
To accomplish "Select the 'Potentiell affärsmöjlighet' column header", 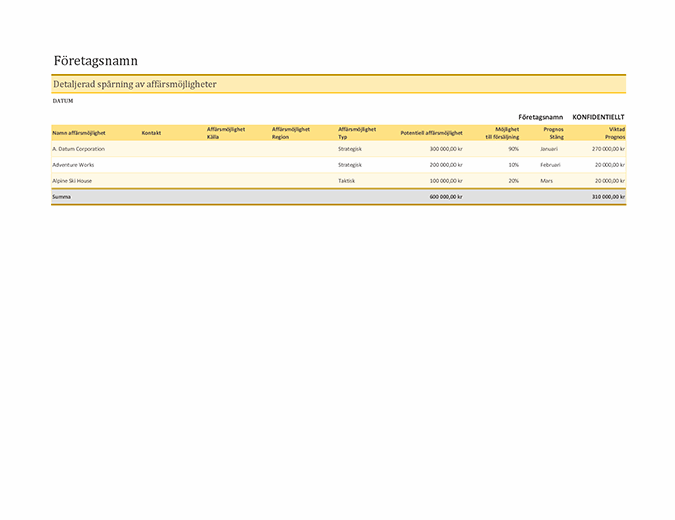I will click(431, 133).
